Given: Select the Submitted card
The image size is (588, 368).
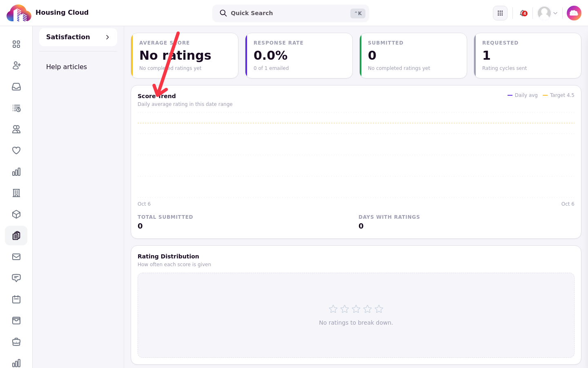Looking at the screenshot, I should pos(413,56).
